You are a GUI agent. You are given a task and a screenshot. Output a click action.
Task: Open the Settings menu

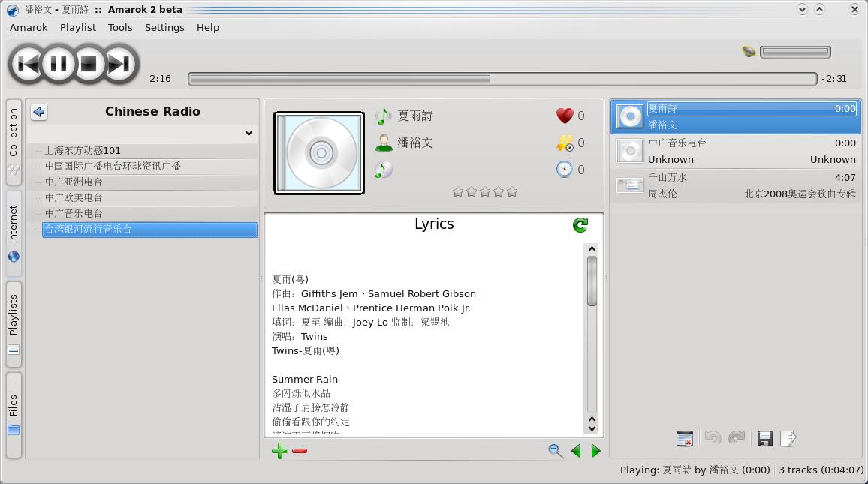tap(164, 27)
